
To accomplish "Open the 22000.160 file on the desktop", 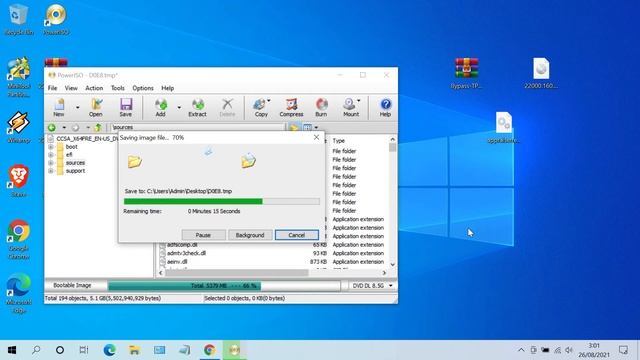I will (x=541, y=73).
